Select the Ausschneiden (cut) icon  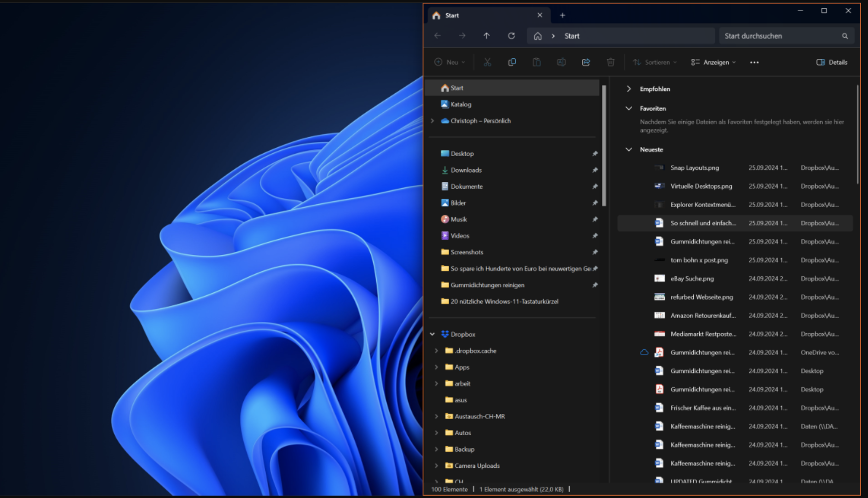tap(487, 62)
